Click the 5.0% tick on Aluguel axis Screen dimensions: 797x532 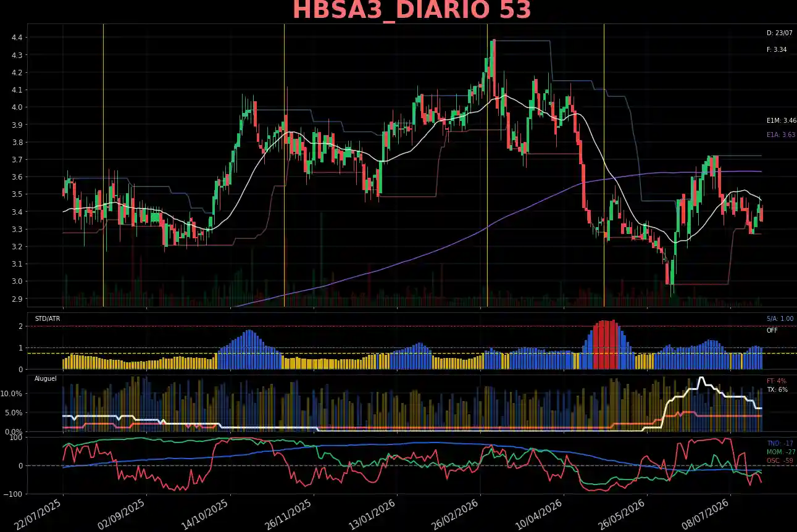14,413
